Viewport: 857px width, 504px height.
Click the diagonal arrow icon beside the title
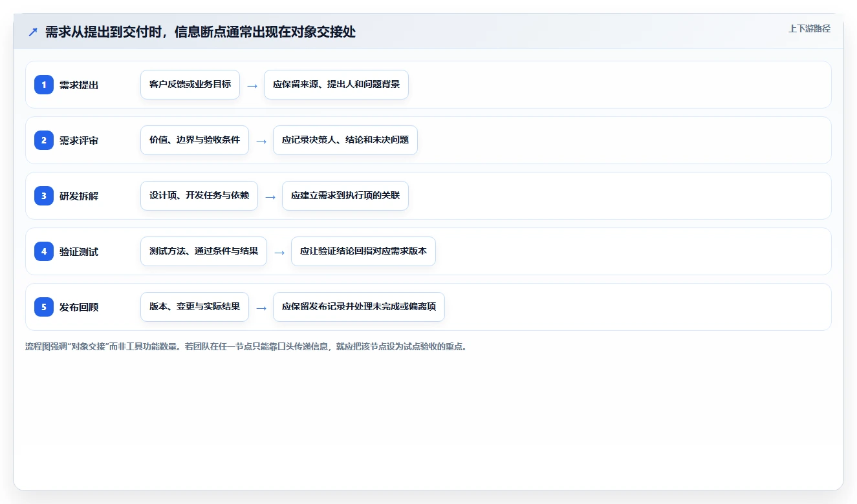coord(33,32)
